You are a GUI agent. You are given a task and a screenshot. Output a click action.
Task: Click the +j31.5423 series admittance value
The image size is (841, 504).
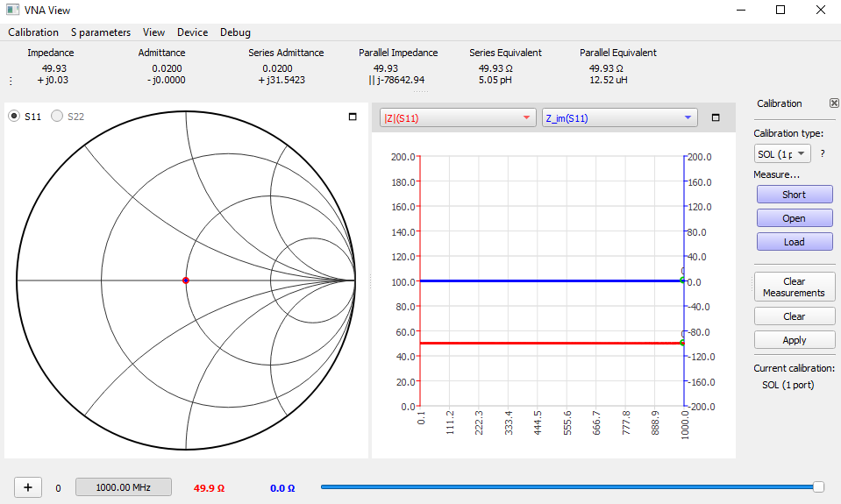pyautogui.click(x=282, y=80)
